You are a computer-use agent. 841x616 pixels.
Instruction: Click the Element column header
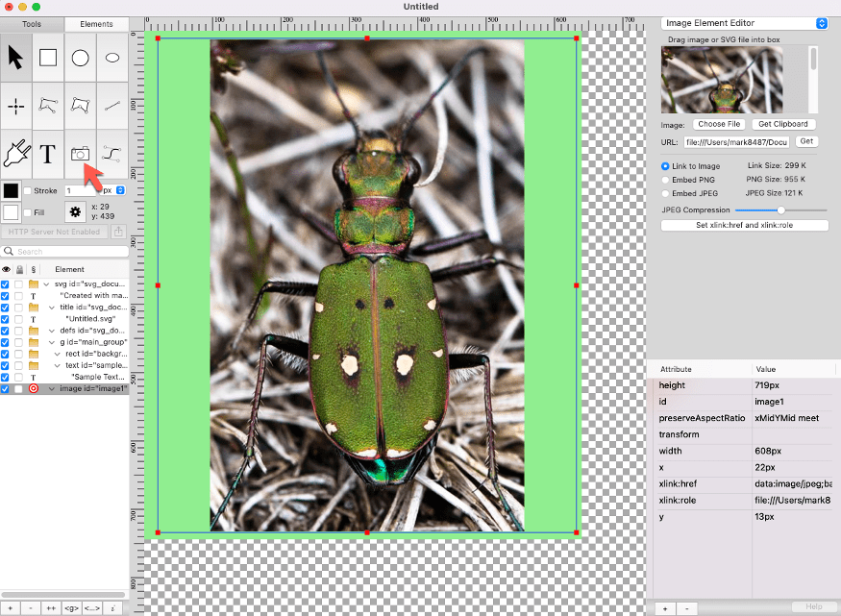[70, 269]
